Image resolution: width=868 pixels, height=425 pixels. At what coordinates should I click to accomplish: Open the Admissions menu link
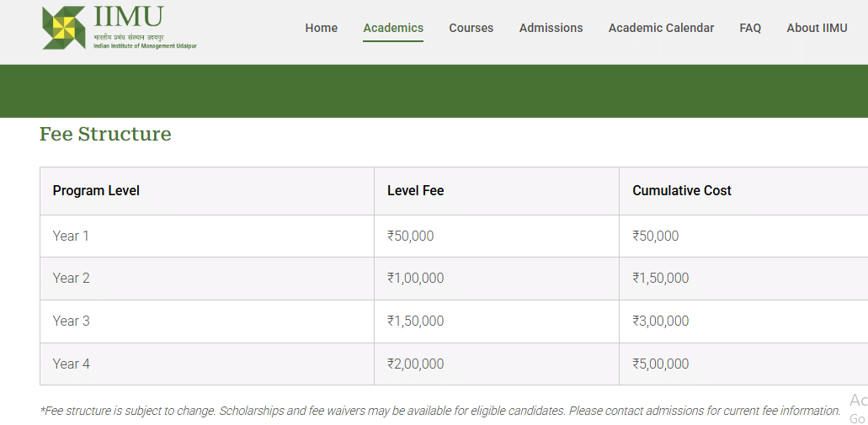click(551, 28)
